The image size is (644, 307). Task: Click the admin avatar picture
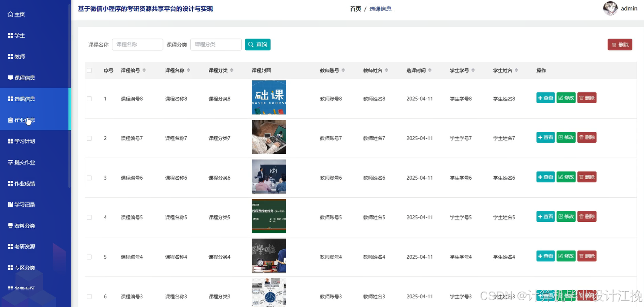pyautogui.click(x=610, y=8)
